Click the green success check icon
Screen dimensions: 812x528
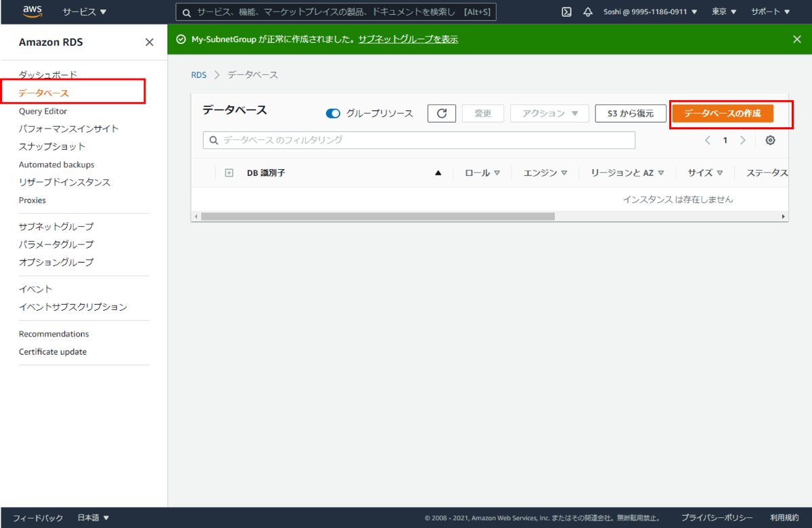point(181,39)
